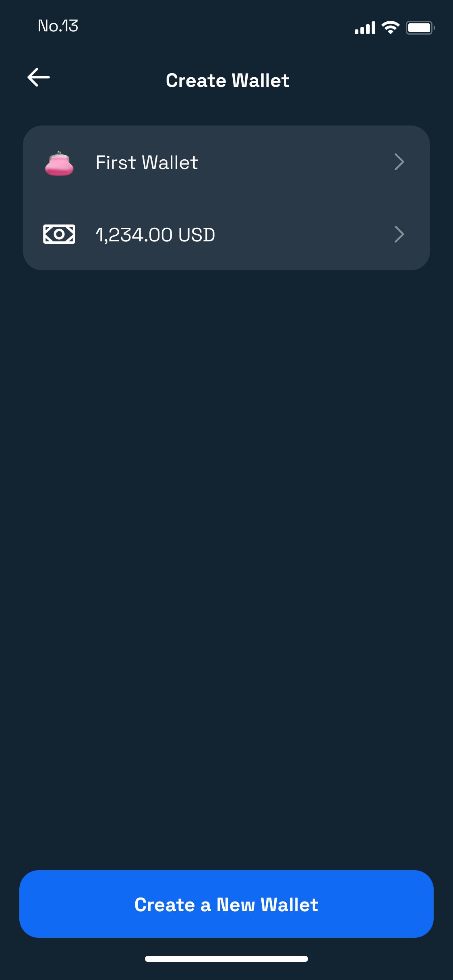453x980 pixels.
Task: Tap the cellular signal strength icon
Action: point(365,28)
